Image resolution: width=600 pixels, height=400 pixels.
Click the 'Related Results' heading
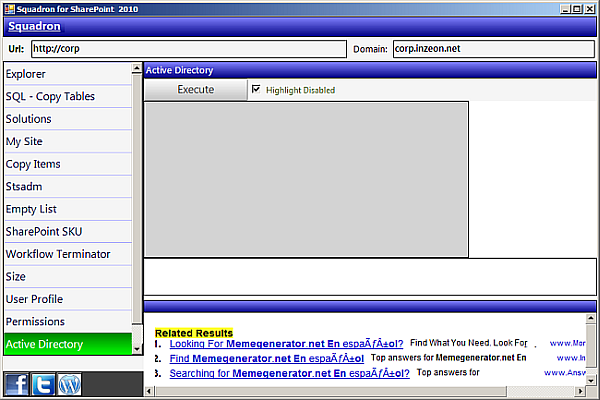(x=194, y=333)
